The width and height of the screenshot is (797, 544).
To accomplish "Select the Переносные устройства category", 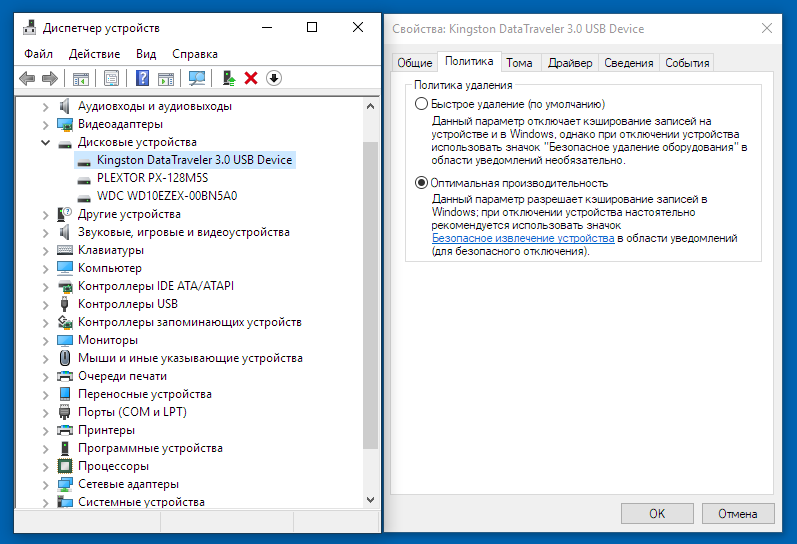I will (x=145, y=394).
